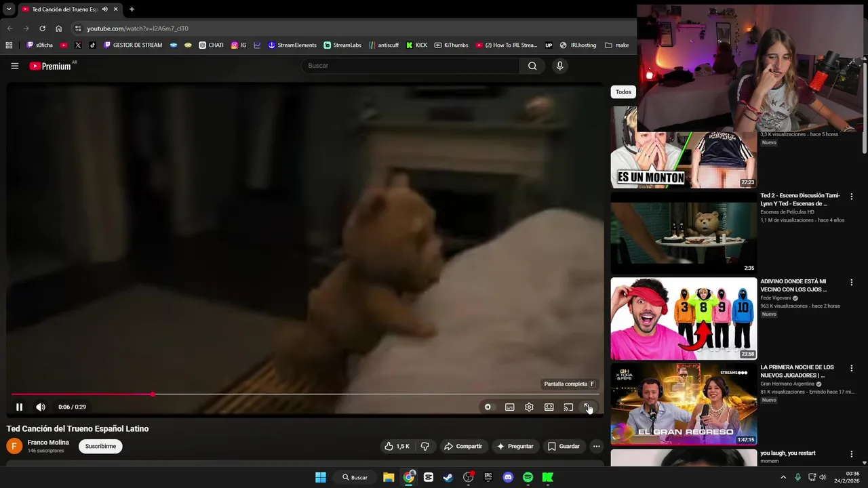
Task: Toggle subtitles with the captions icon
Action: pyautogui.click(x=510, y=407)
